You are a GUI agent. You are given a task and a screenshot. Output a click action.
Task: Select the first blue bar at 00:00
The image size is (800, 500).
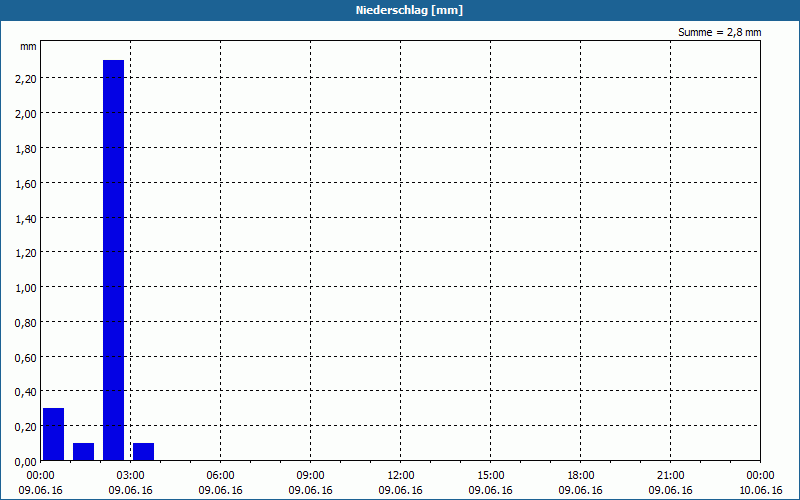pyautogui.click(x=54, y=434)
